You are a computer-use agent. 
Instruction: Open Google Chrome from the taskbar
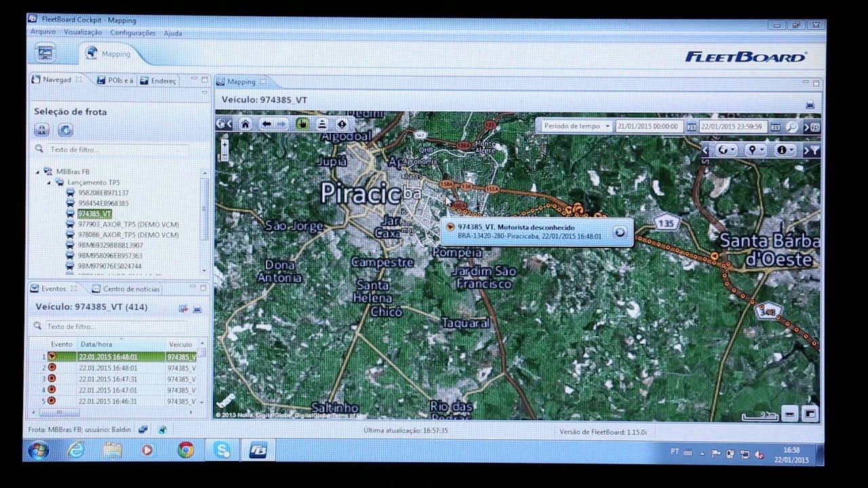pyautogui.click(x=185, y=449)
